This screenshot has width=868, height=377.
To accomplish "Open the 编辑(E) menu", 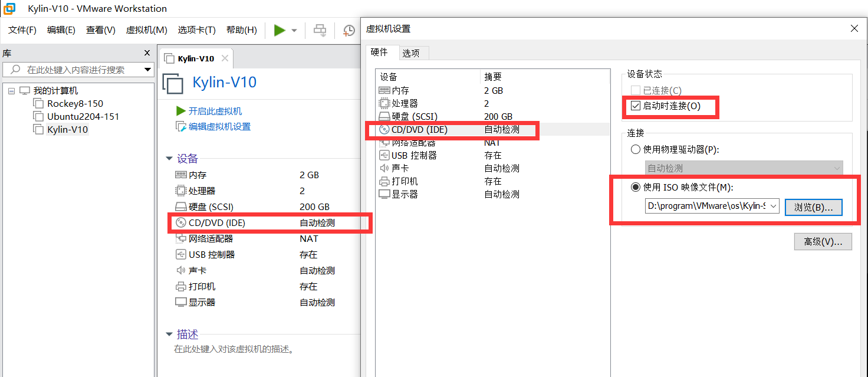I will 61,30.
